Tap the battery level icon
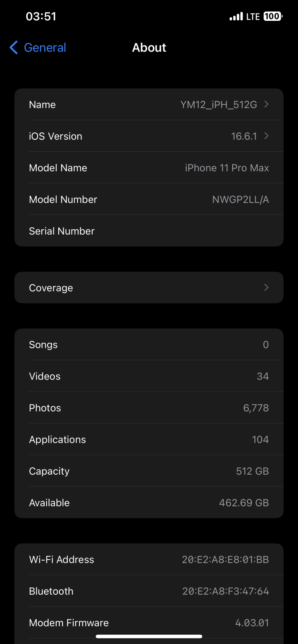 (273, 16)
